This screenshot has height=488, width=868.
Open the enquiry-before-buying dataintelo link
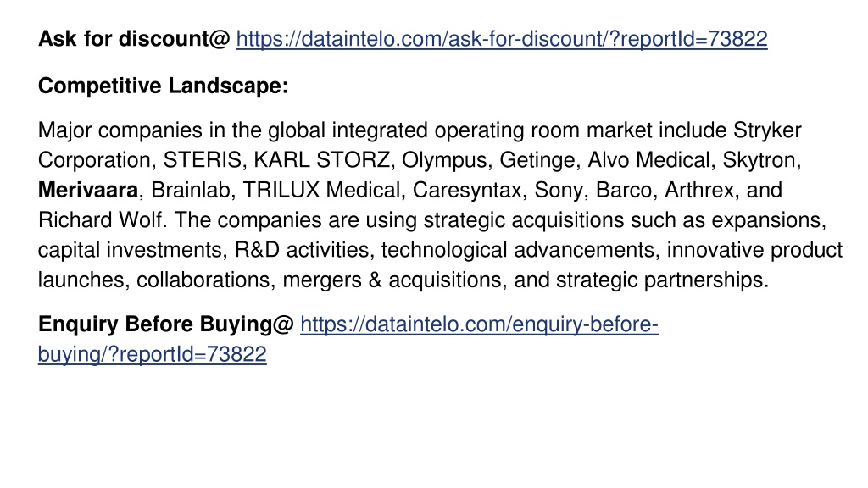point(479,324)
